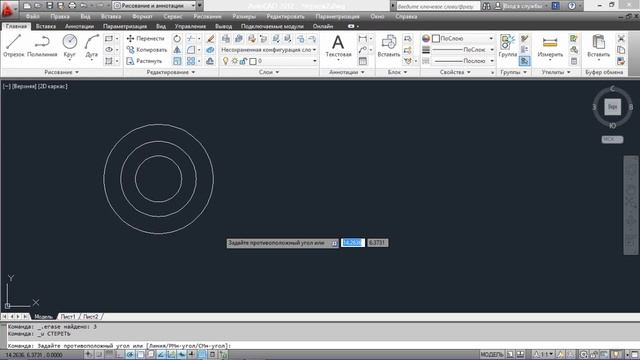
Task: Switch to the Параметризация ribbon tab
Action: coord(125,27)
